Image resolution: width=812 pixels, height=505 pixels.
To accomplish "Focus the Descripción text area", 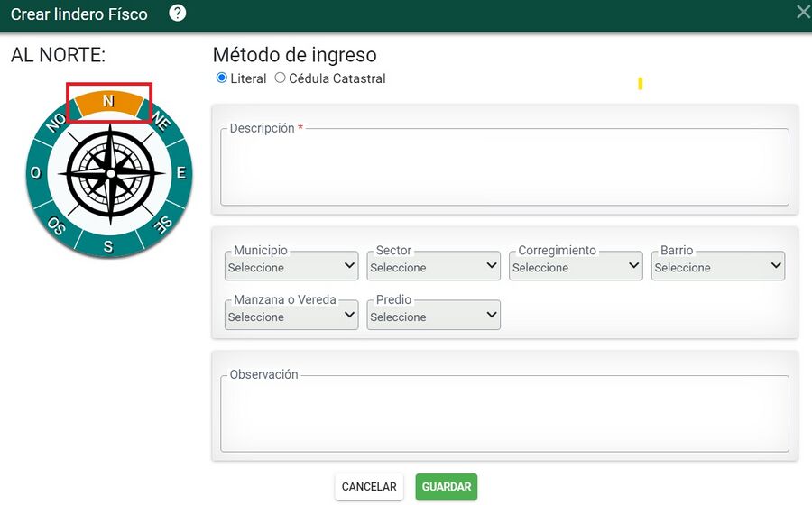I will [x=505, y=167].
